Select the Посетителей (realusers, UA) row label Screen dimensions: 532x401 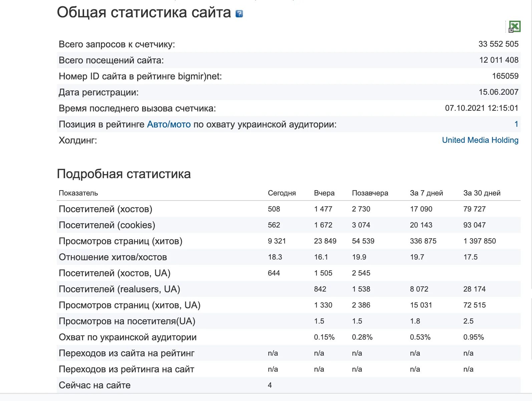pos(119,289)
